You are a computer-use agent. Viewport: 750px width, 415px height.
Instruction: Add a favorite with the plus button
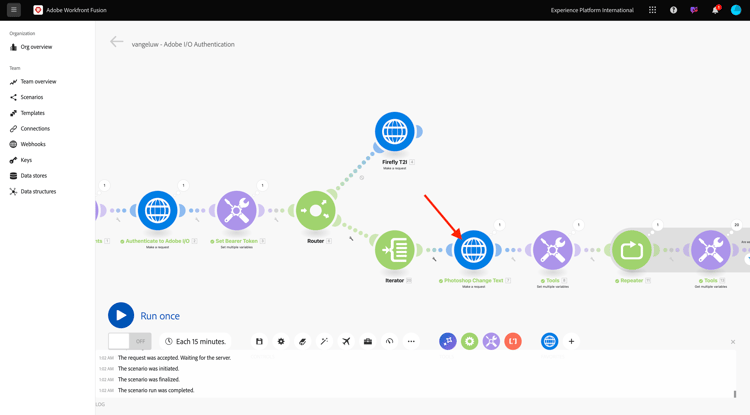click(571, 341)
